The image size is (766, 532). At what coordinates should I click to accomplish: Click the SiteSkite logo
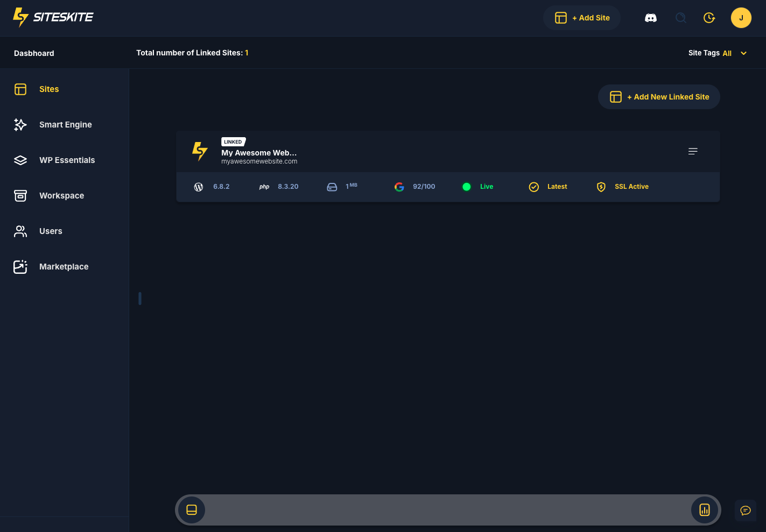pyautogui.click(x=53, y=17)
